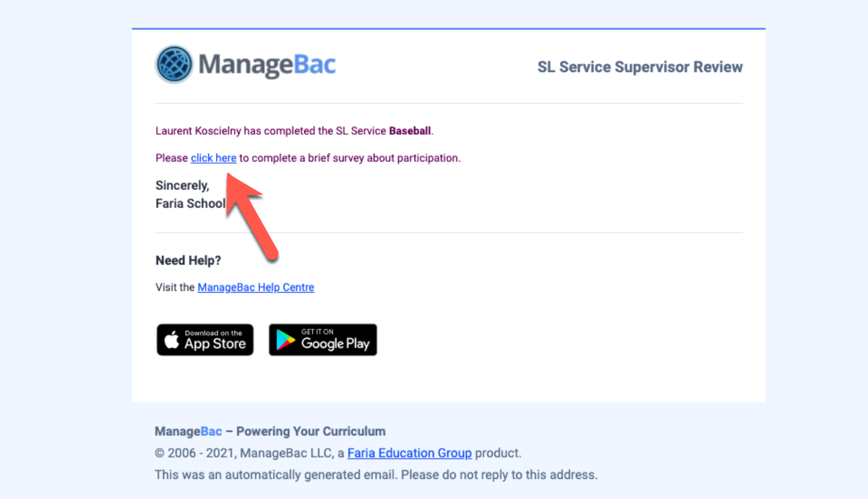Image resolution: width=868 pixels, height=499 pixels.
Task: Click the ManageBac globe logo icon
Action: [174, 65]
